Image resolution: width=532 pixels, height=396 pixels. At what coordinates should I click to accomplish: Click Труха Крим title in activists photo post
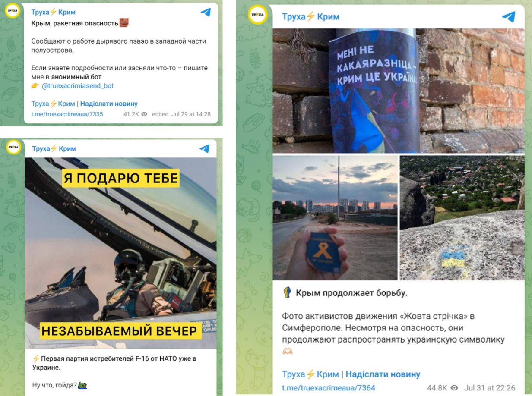(x=310, y=17)
